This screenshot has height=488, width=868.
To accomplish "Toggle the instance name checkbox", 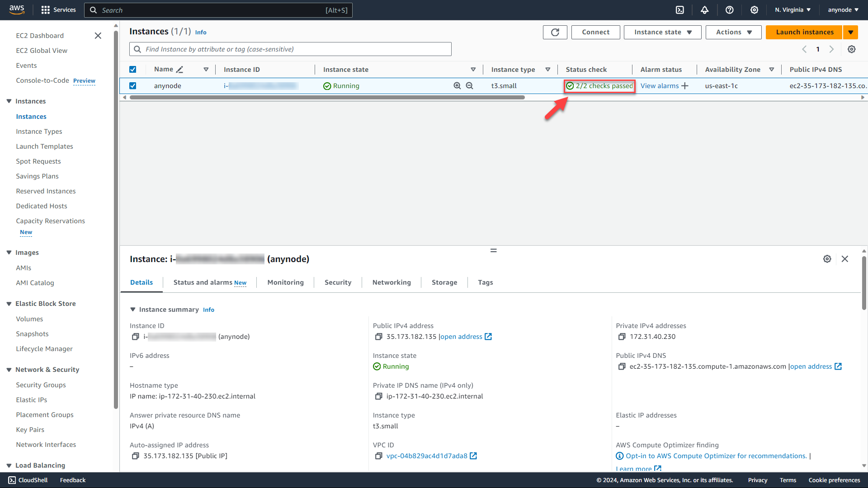I will 132,85.
